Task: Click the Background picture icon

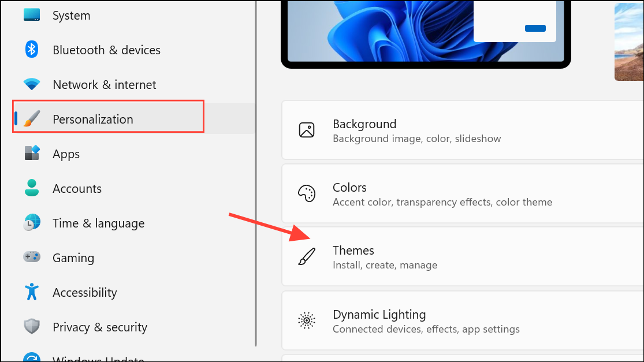Action: coord(306,130)
